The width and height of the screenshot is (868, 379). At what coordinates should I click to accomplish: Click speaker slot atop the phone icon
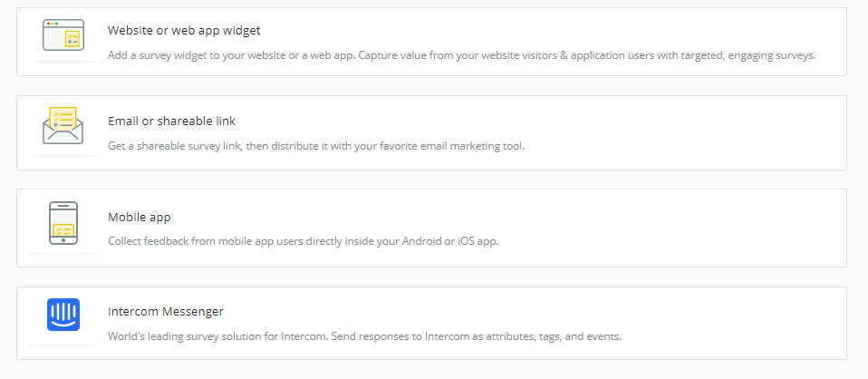click(x=63, y=206)
